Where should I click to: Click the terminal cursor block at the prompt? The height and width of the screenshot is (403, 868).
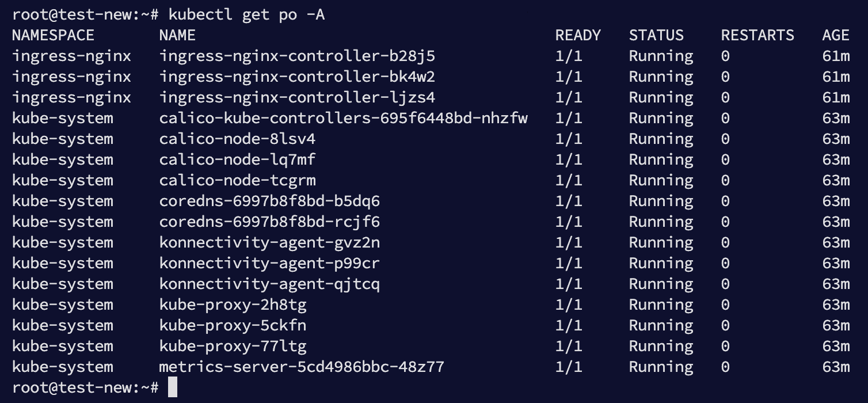click(x=173, y=387)
